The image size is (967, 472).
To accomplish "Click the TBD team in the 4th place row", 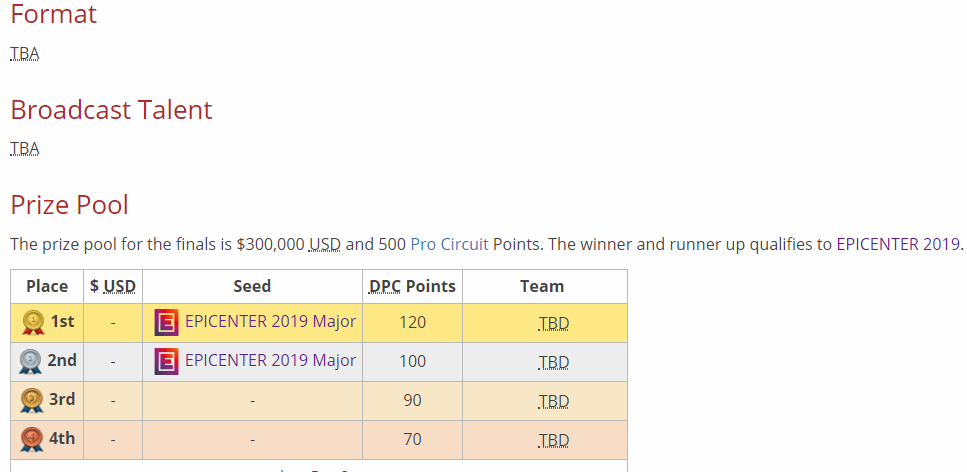I will [553, 440].
